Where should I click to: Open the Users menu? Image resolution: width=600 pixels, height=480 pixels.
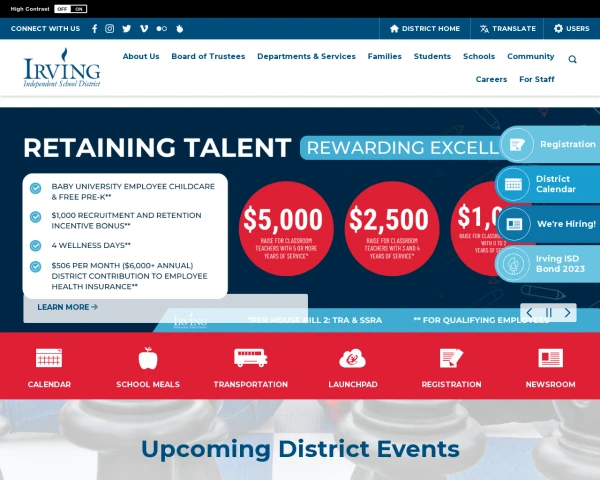572,29
